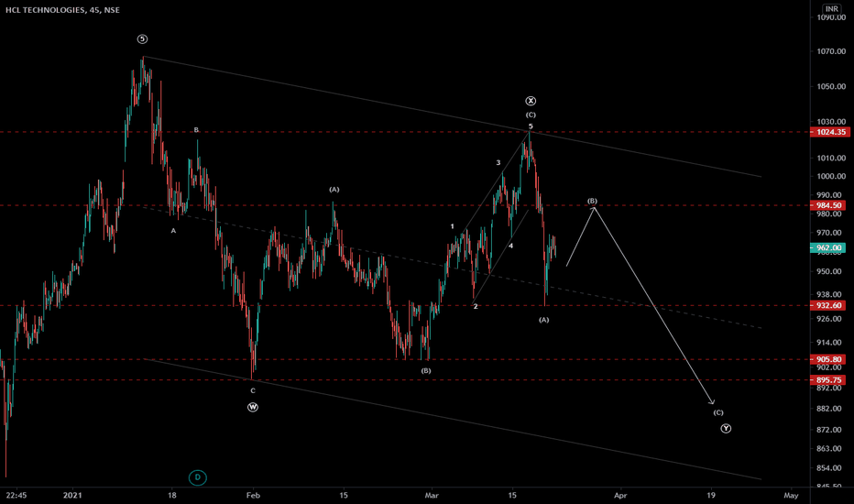Click 1050.00 on the price scale
The image size is (854, 504).
(x=831, y=86)
